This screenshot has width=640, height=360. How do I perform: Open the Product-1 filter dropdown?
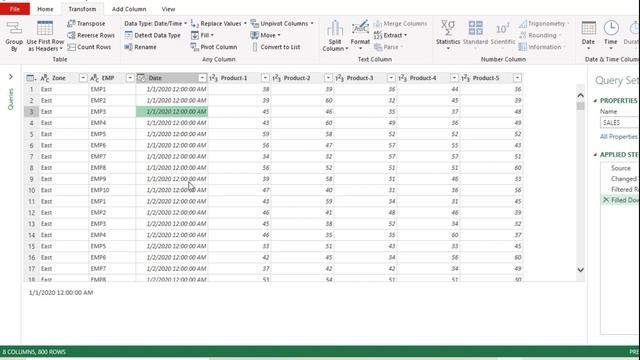265,78
